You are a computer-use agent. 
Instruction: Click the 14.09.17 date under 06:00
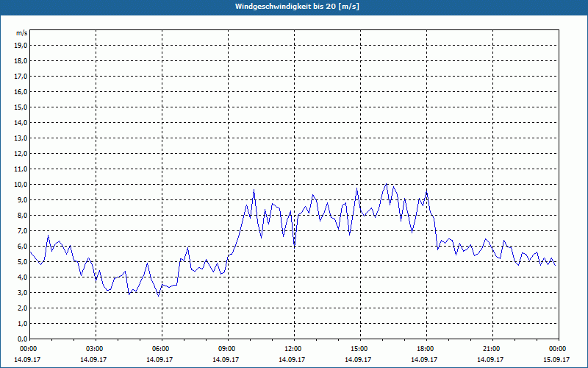point(159,359)
